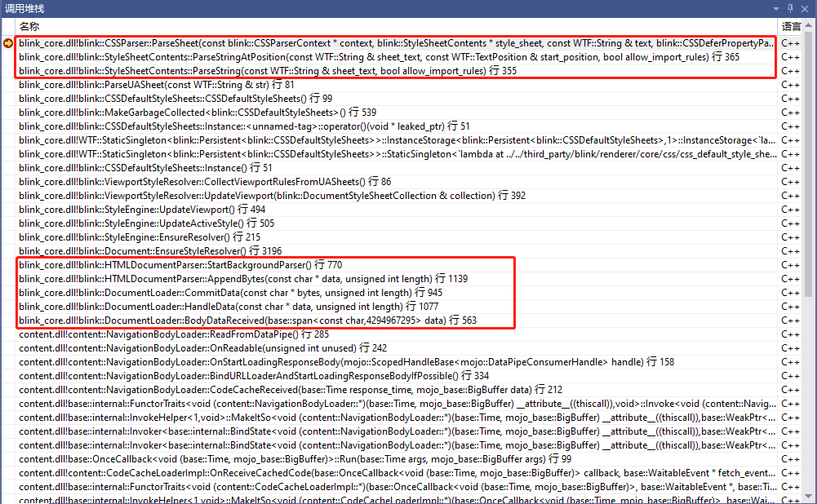Open the title bar window position dropdown
The width and height of the screenshot is (817, 504).
tap(777, 9)
